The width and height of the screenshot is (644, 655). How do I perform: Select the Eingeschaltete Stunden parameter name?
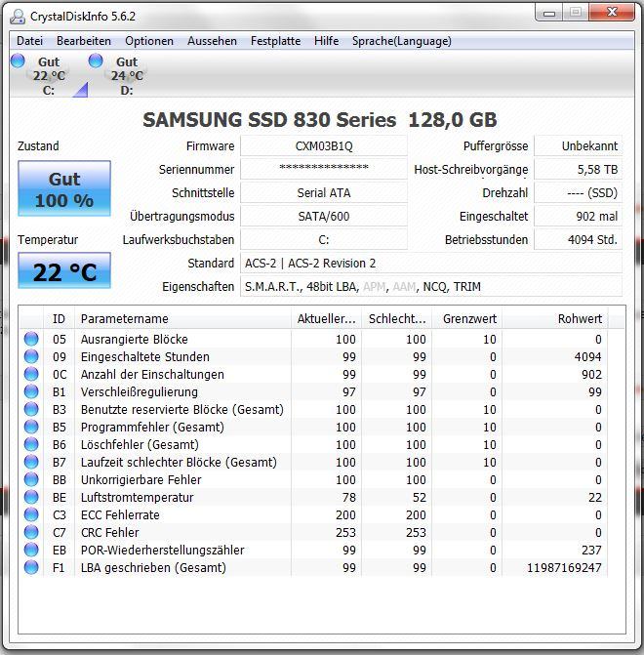point(145,356)
